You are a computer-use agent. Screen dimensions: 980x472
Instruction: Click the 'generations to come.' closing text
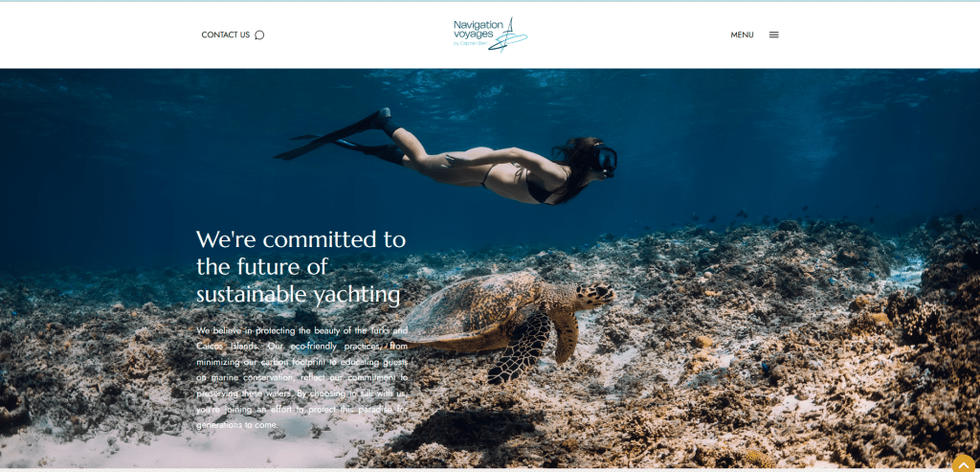(x=237, y=425)
